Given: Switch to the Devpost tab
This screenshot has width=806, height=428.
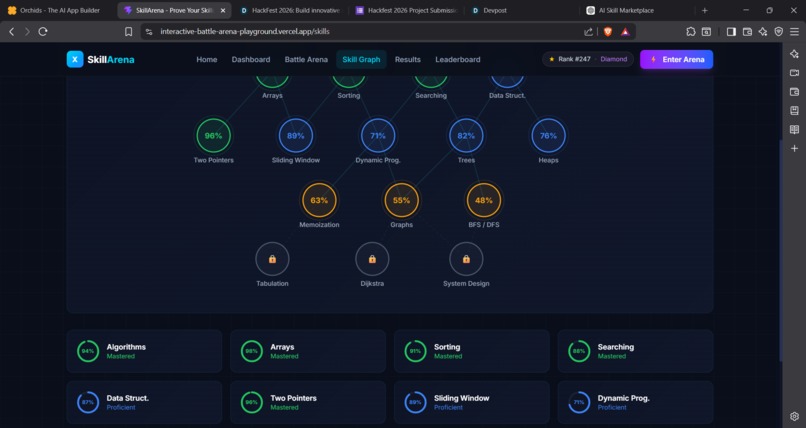Looking at the screenshot, I should tap(522, 10).
